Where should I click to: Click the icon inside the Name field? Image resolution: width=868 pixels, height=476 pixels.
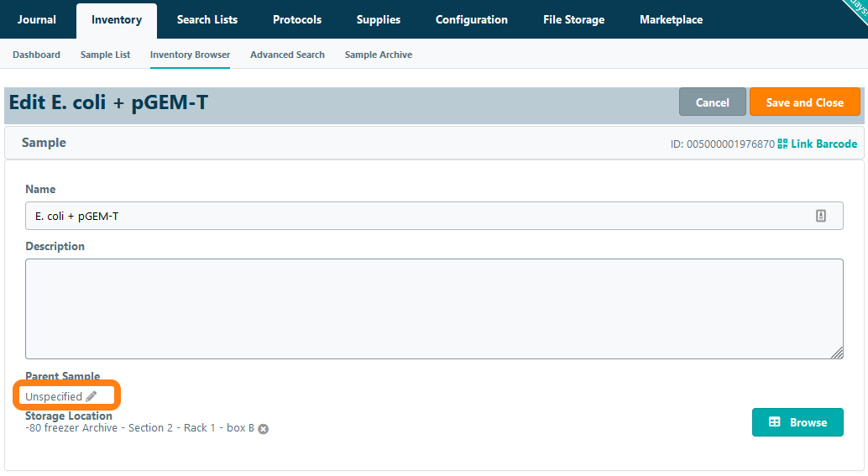820,216
